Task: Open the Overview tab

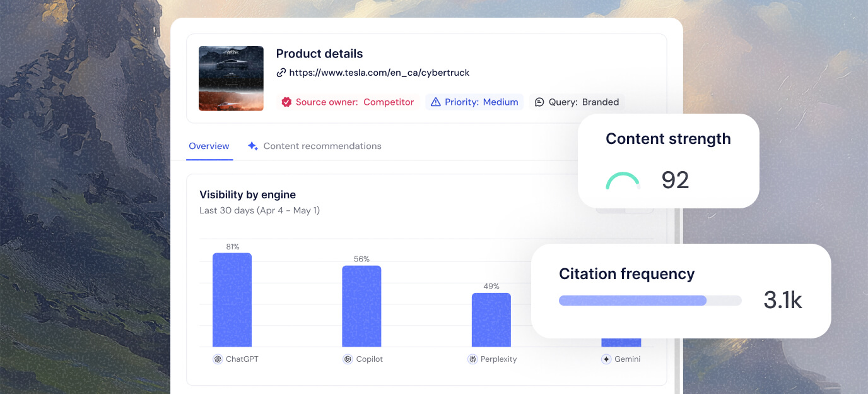Action: (x=209, y=146)
